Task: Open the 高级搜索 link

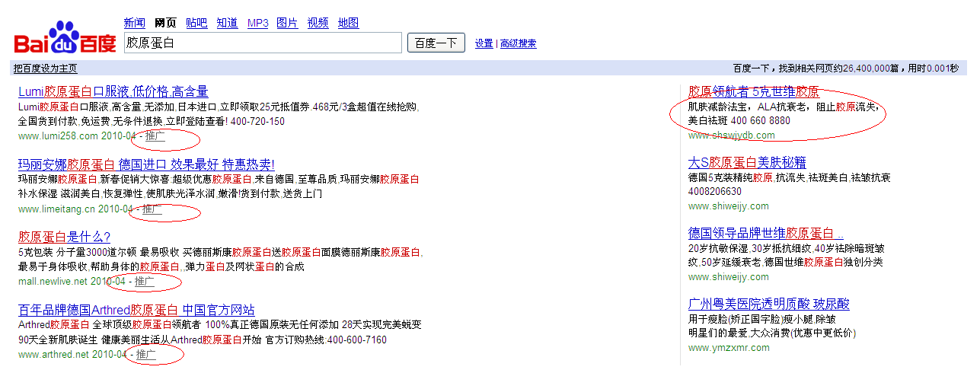Action: tap(518, 43)
